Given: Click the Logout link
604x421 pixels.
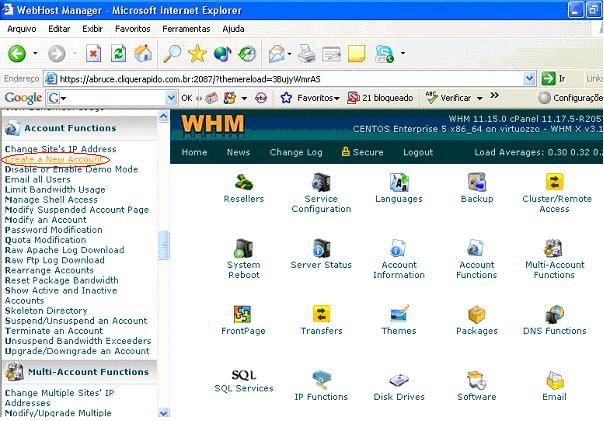Looking at the screenshot, I should tap(418, 153).
